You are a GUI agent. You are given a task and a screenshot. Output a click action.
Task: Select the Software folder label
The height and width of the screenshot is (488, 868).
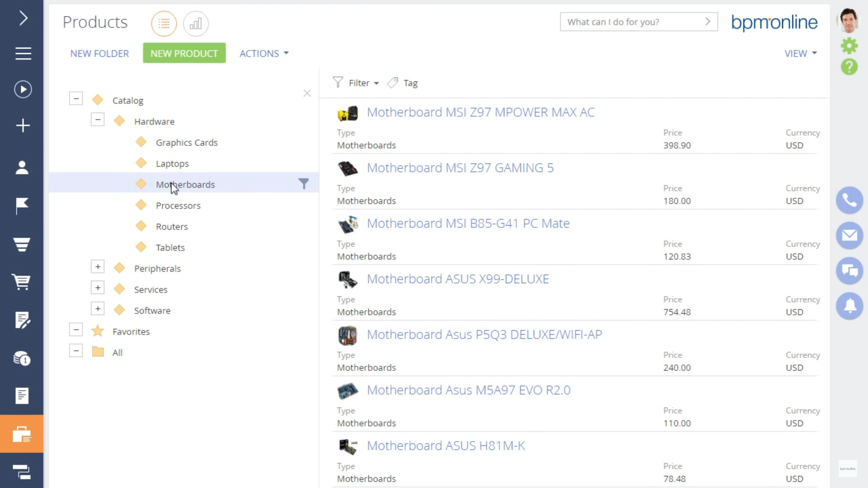(152, 310)
